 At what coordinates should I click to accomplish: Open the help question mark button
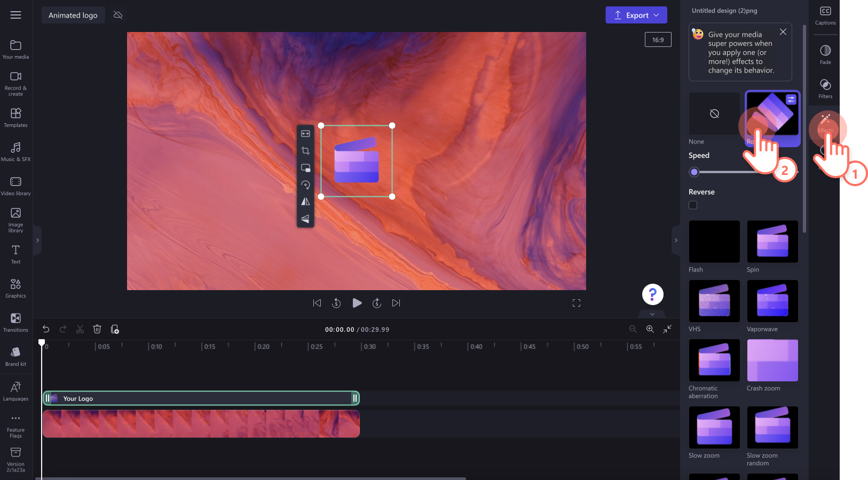(x=652, y=294)
